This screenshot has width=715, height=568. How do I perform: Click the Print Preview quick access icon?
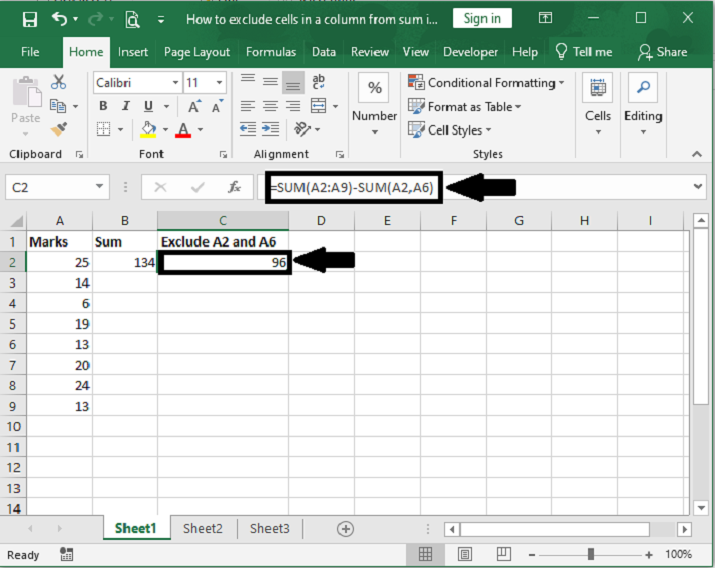coord(132,20)
